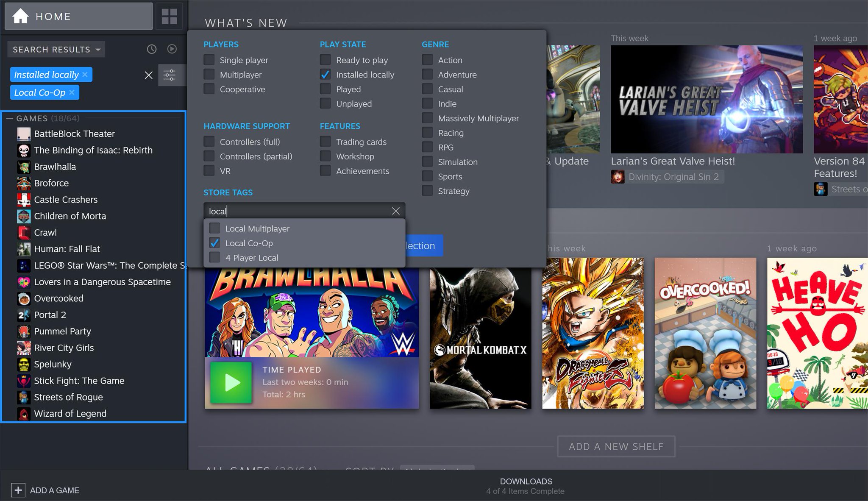Open the Downloads status area

coord(526,486)
